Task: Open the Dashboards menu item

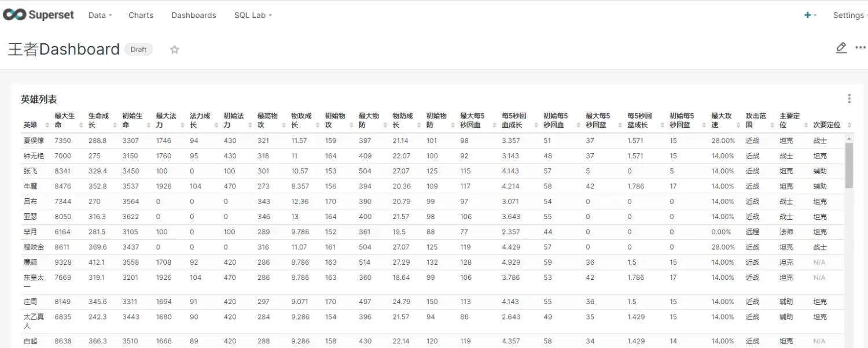Action: click(x=193, y=15)
